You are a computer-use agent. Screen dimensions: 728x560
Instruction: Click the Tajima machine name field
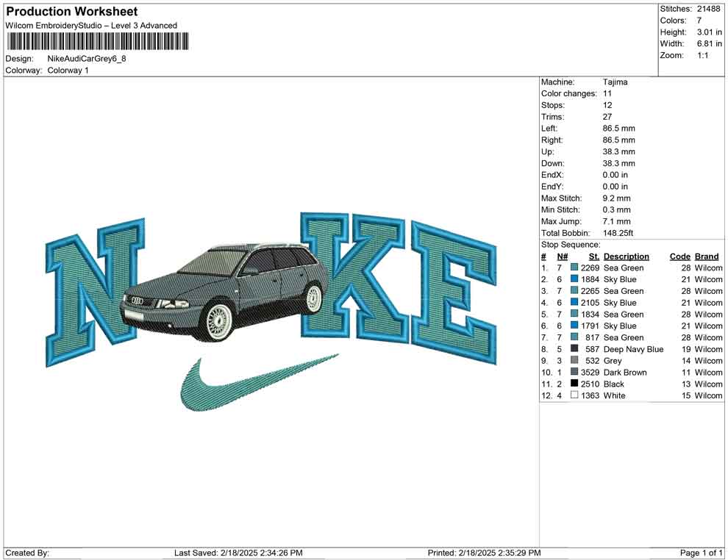[x=616, y=82]
